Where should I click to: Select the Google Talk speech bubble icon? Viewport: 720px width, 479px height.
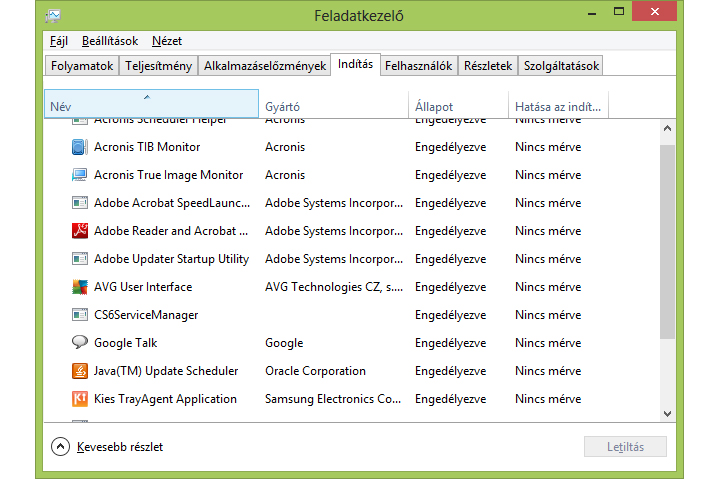click(x=80, y=343)
